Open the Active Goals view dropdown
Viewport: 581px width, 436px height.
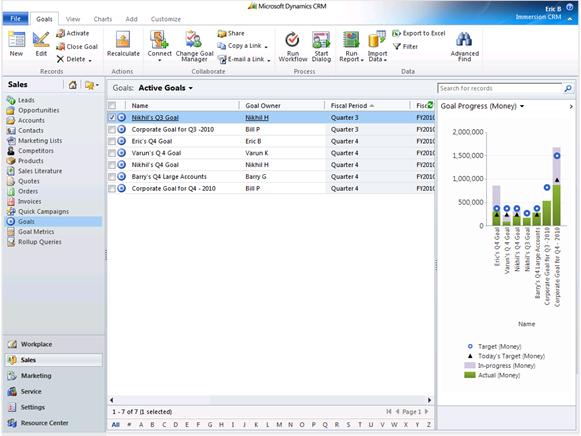click(x=191, y=88)
